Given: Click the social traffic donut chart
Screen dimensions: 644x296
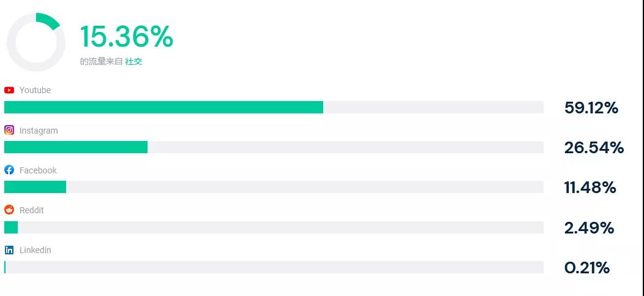Looking at the screenshot, I should tap(36, 42).
